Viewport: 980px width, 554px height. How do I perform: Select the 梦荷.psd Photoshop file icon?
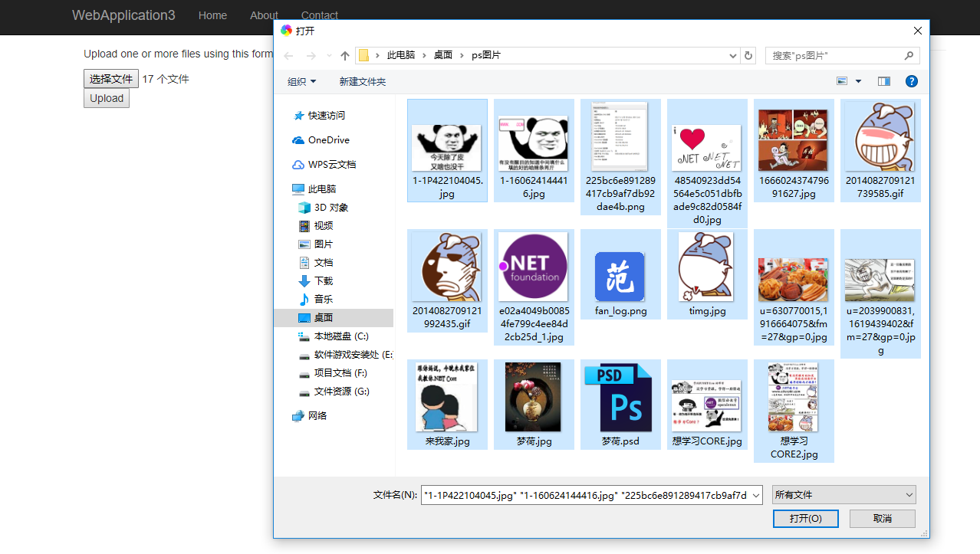click(x=620, y=398)
